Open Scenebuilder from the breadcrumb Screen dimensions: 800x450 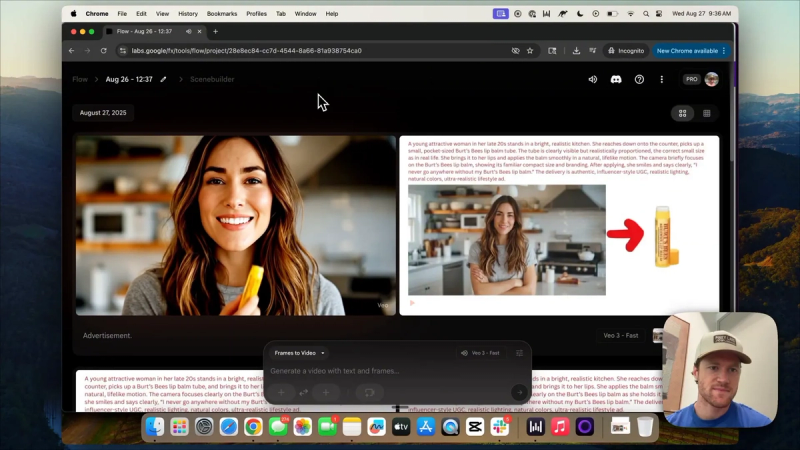pos(212,80)
